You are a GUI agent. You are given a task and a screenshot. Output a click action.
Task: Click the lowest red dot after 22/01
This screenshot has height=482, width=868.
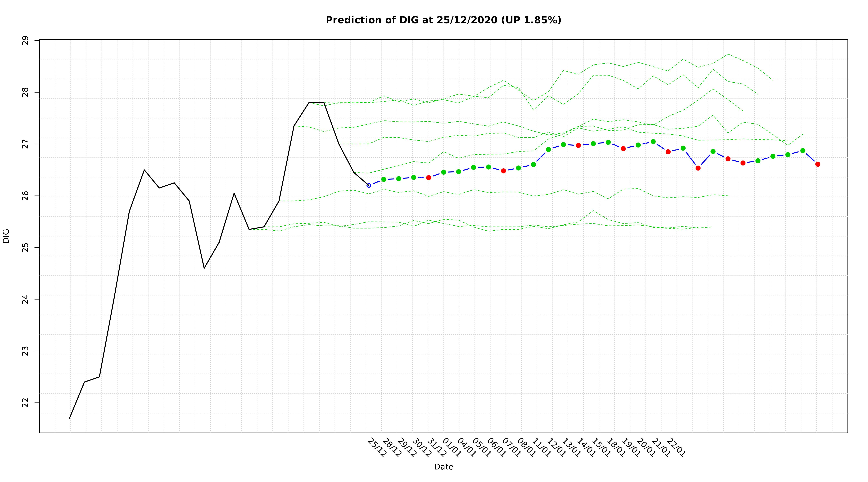pos(698,168)
